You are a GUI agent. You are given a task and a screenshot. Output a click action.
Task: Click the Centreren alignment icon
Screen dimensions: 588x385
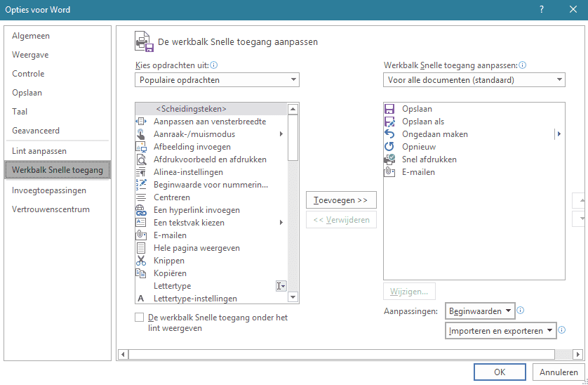click(x=141, y=197)
